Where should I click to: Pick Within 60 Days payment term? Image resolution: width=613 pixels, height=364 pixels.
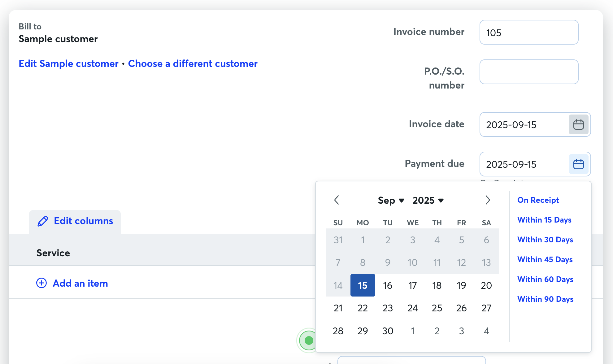545,279
